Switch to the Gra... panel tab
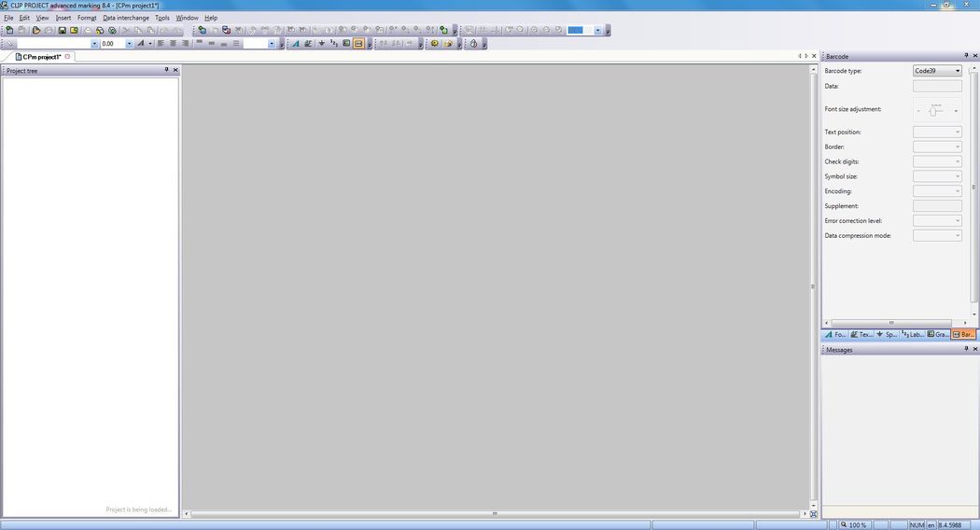Viewport: 980px width, 530px height. tap(938, 334)
